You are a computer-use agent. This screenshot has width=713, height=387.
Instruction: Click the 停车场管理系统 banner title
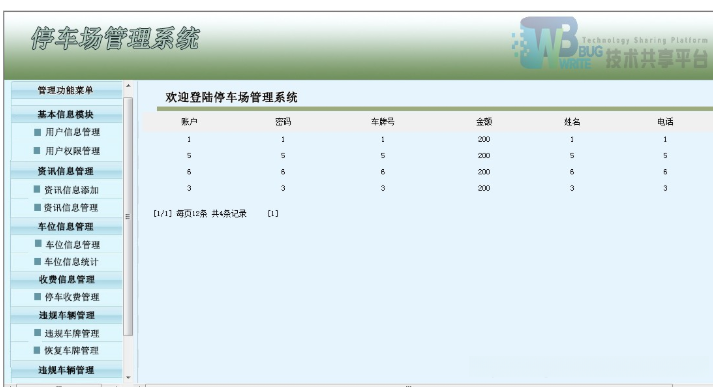(x=115, y=38)
